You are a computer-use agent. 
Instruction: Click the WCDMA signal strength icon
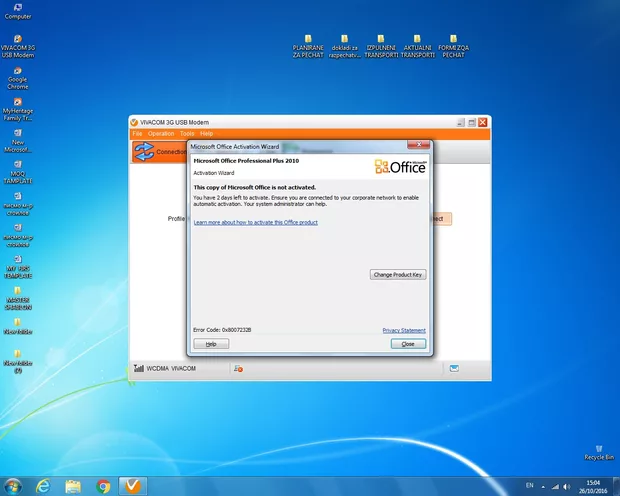[137, 369]
